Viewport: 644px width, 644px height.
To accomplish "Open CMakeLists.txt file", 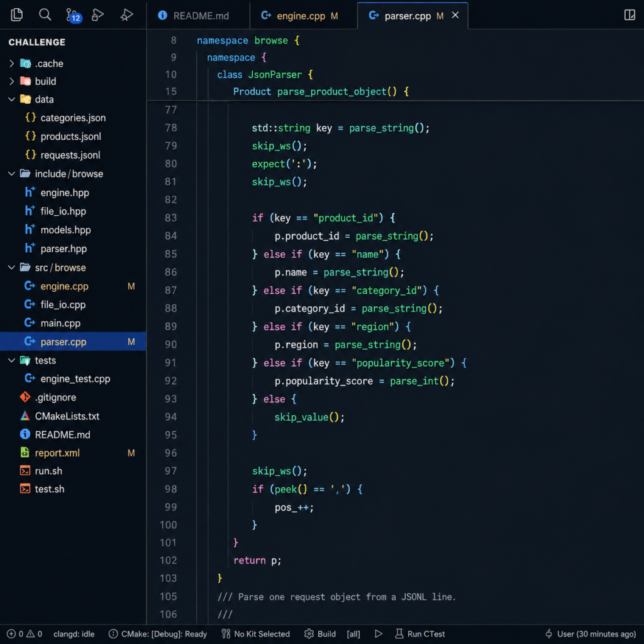I will click(x=73, y=416).
